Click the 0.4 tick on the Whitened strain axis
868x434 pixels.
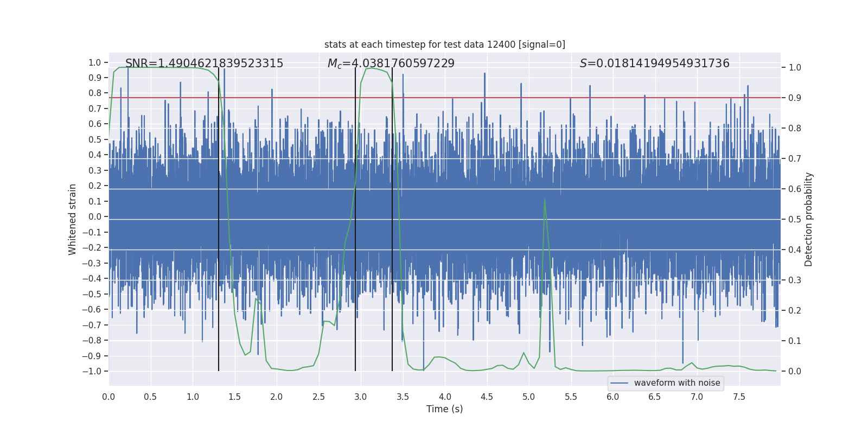tap(95, 155)
